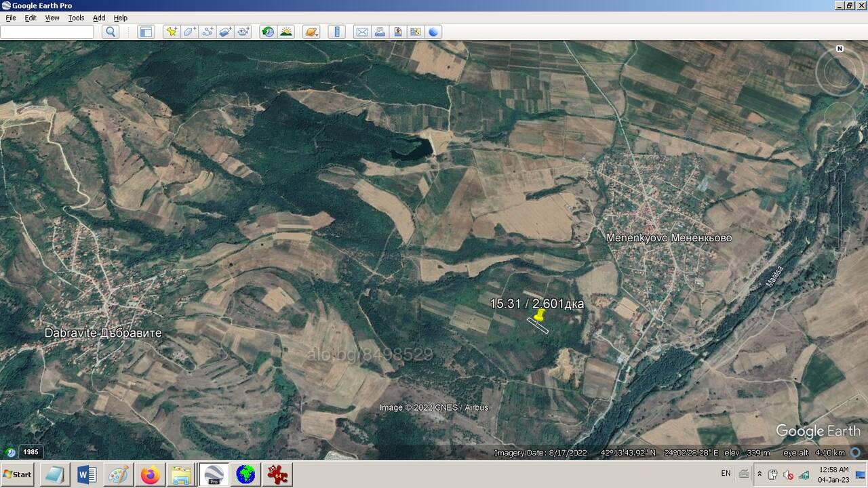Add an image overlay
Image resolution: width=868 pixels, height=488 pixels.
(225, 32)
